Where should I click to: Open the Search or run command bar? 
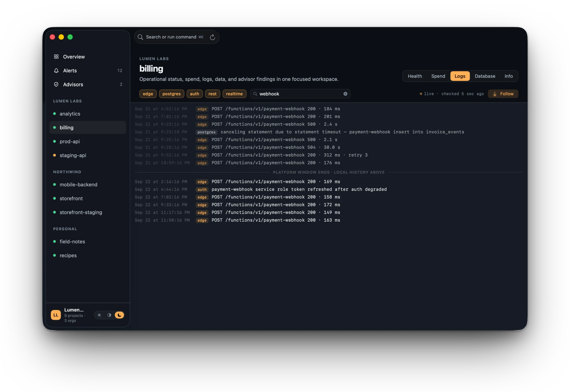(177, 37)
